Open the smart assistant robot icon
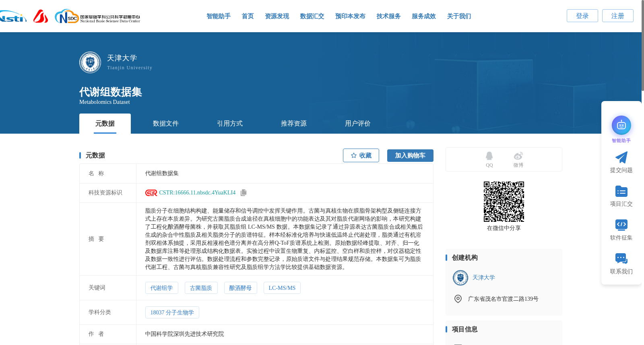This screenshot has height=345, width=644. [621, 125]
